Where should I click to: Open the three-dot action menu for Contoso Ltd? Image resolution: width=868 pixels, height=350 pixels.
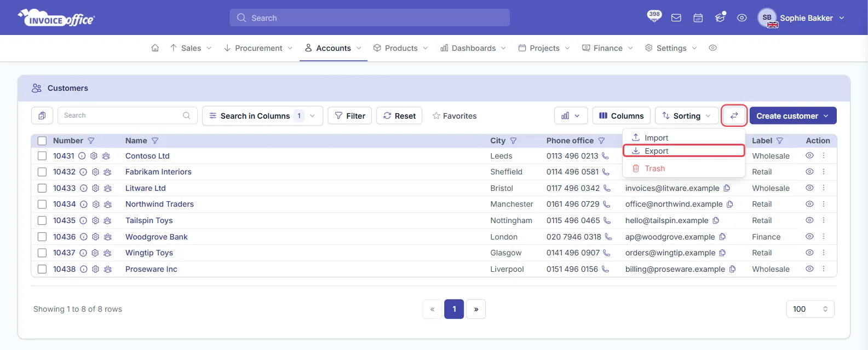(824, 156)
